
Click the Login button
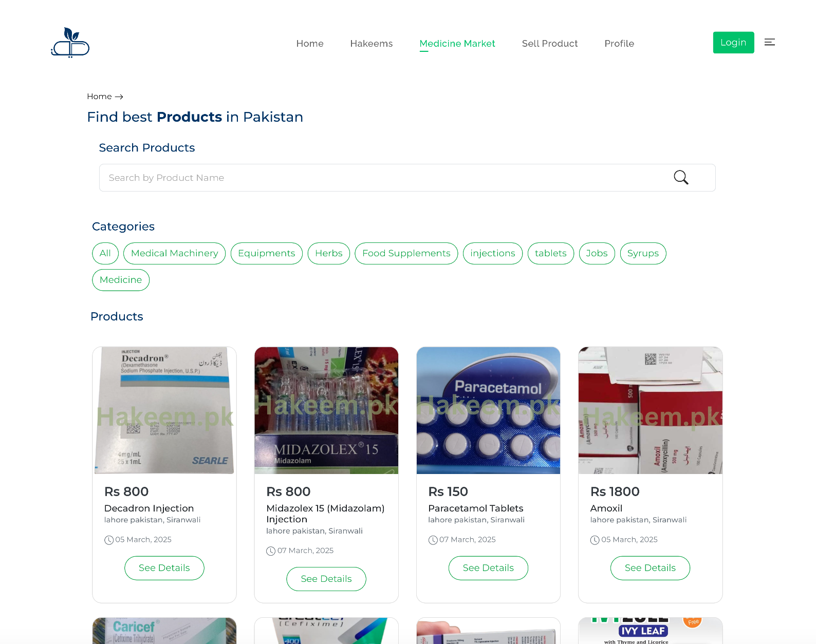[733, 42]
